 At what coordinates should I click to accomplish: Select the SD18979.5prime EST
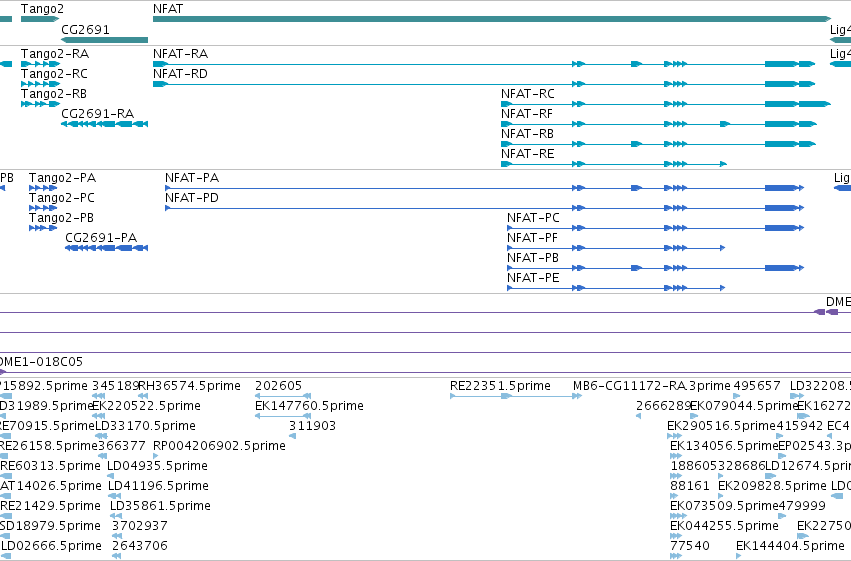5,537
